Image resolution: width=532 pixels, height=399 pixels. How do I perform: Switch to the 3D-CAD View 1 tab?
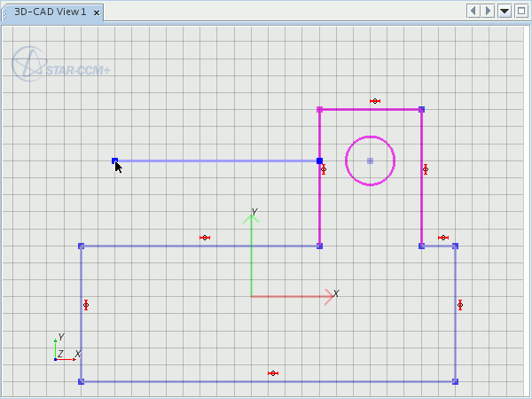(50, 12)
